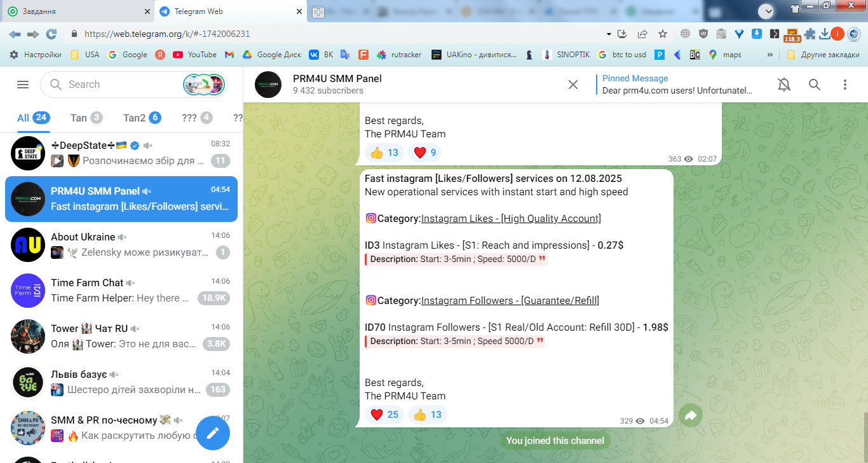Click the ID3 description quote block
The width and height of the screenshot is (868, 463).
[456, 259]
